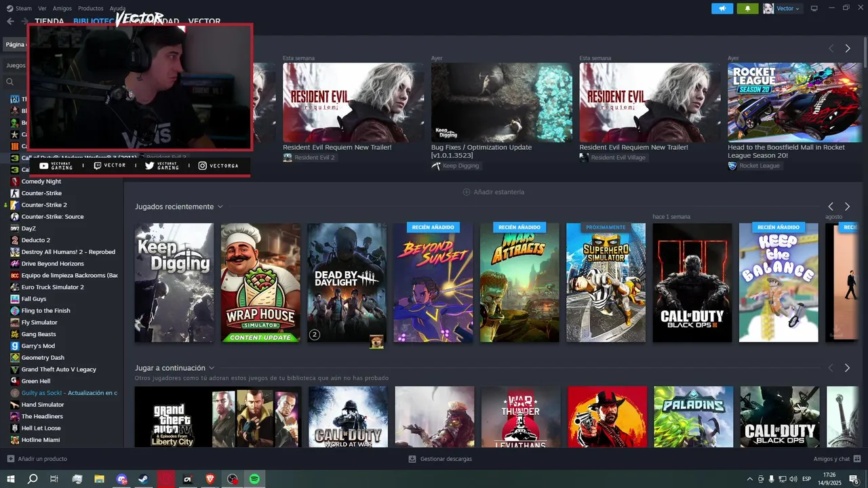Click the Euro Truck Simulator 2 icon
Viewport: 868px width, 488px height.
[15, 287]
